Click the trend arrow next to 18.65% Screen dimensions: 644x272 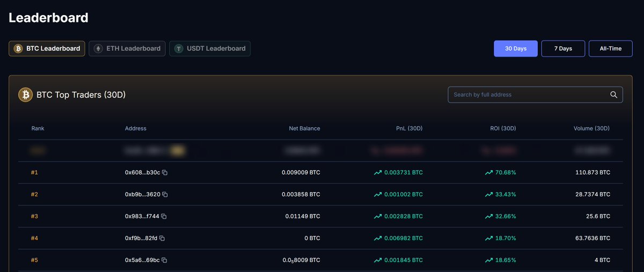point(489,260)
